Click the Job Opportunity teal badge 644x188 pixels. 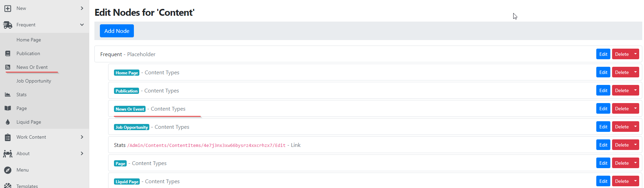coord(131,127)
